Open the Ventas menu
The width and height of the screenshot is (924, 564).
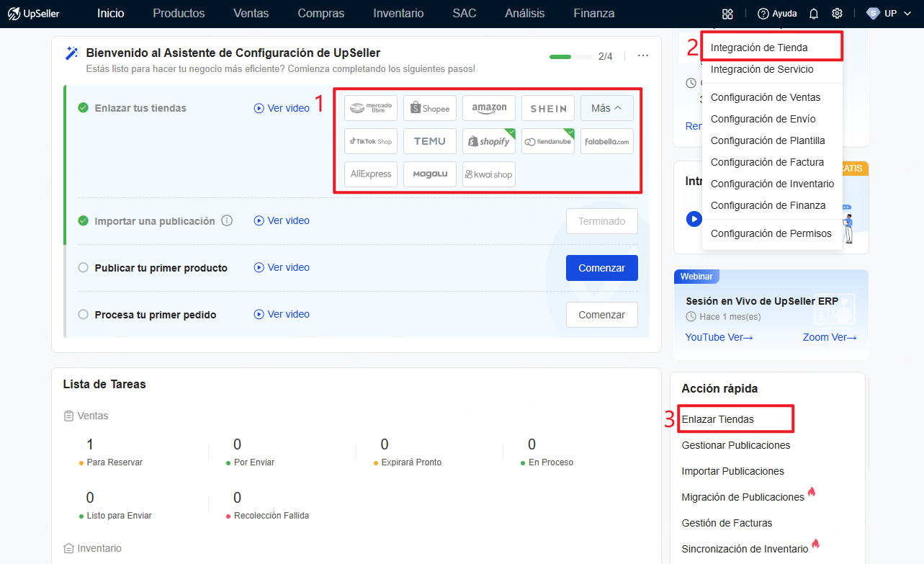251,13
